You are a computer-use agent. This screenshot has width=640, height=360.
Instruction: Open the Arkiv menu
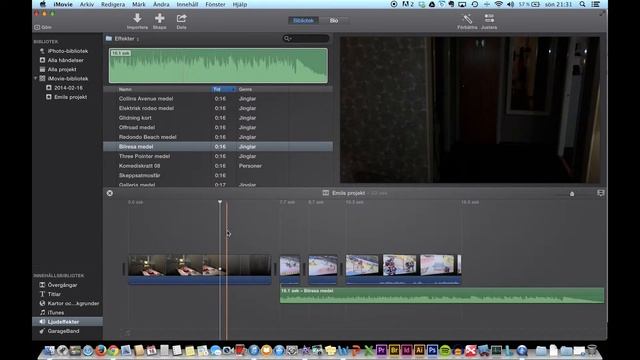point(87,4)
